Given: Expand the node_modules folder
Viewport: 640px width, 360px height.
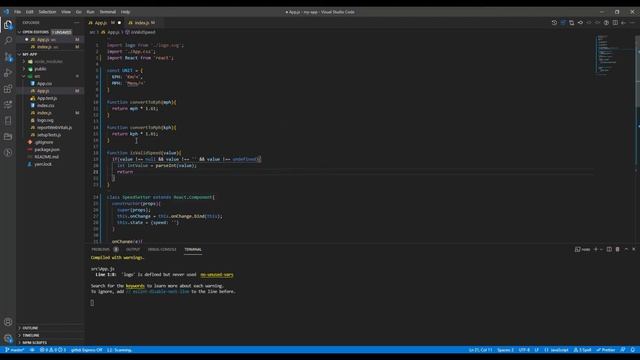Looking at the screenshot, I should point(48,62).
